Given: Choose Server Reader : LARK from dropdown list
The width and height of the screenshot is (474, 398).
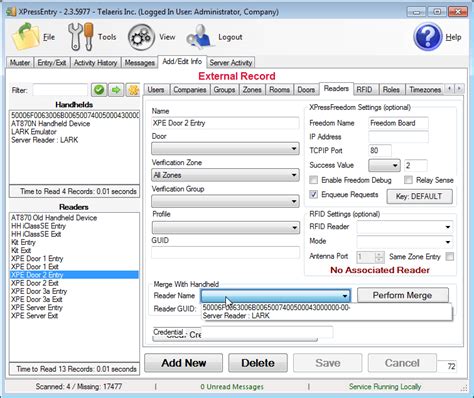Looking at the screenshot, I should (236, 316).
